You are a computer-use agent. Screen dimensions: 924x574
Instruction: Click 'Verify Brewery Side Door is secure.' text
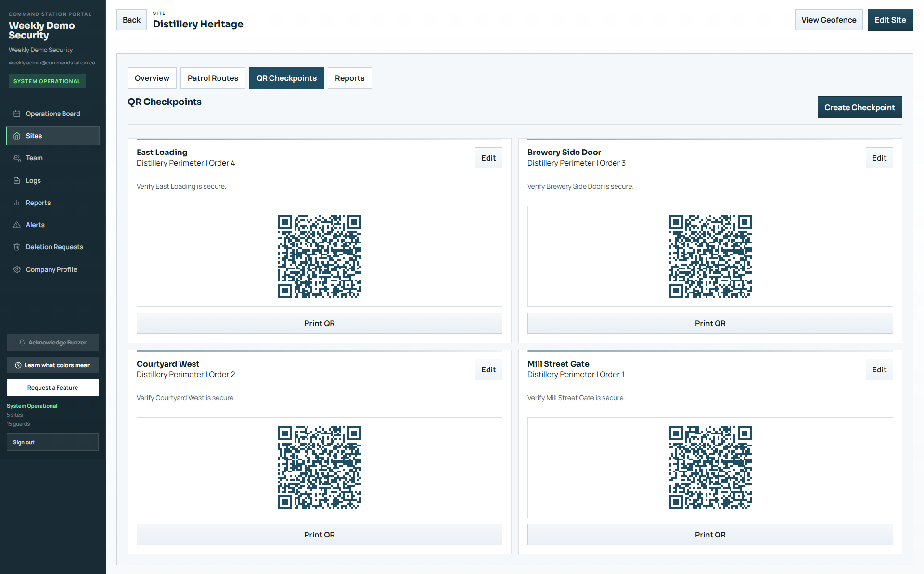point(580,186)
